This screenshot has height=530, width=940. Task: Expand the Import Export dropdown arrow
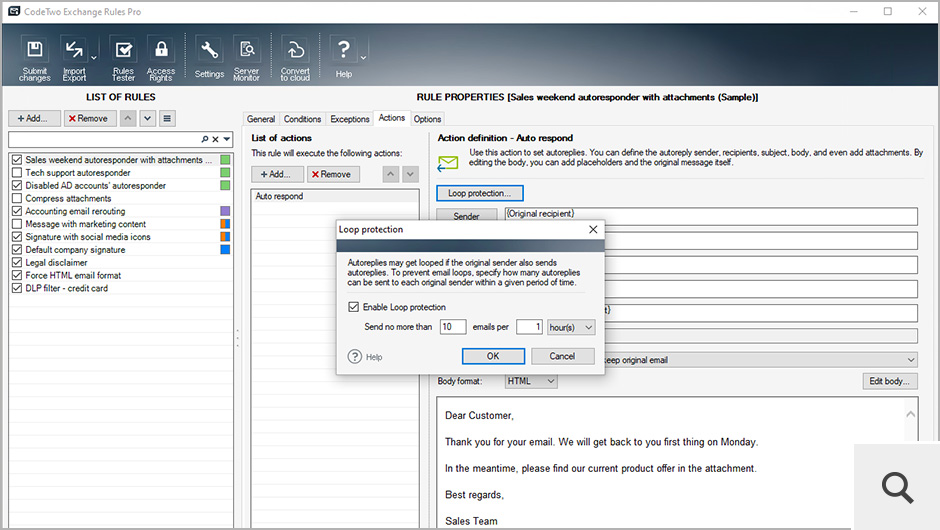pyautogui.click(x=94, y=58)
